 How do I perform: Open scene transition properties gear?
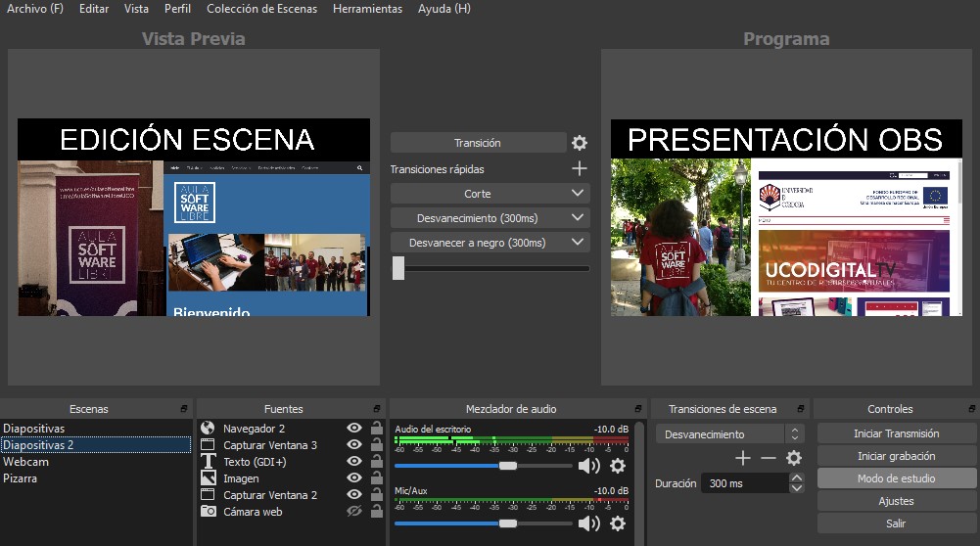point(794,458)
